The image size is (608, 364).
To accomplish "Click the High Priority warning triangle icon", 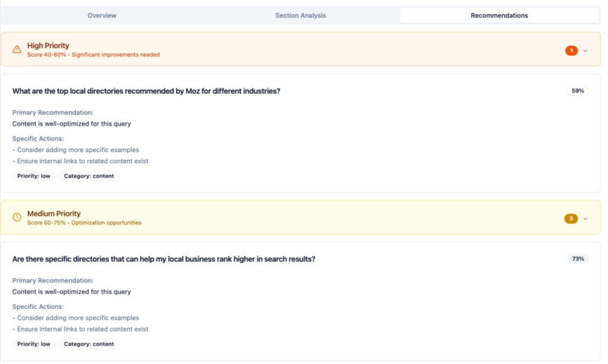I will click(x=16, y=50).
